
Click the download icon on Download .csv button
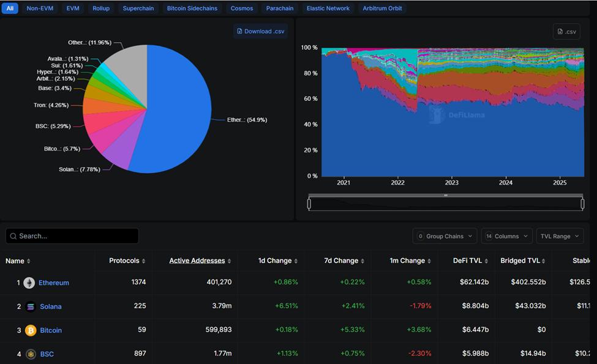coord(239,31)
